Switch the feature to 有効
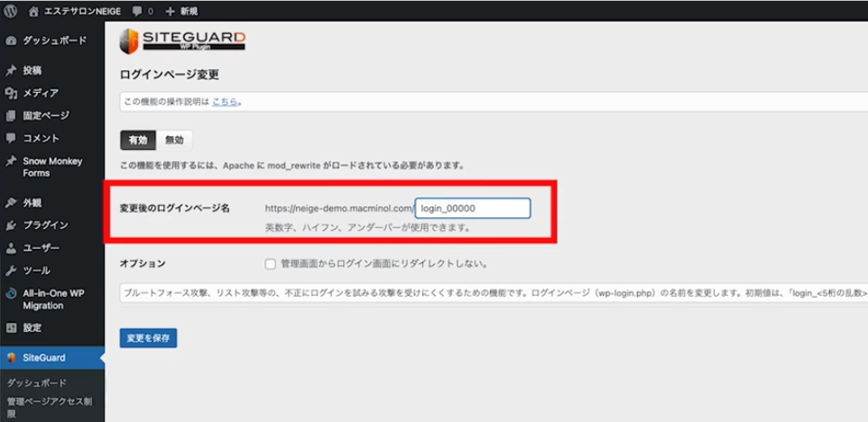Screen dimensions: 868x422 tap(138, 140)
